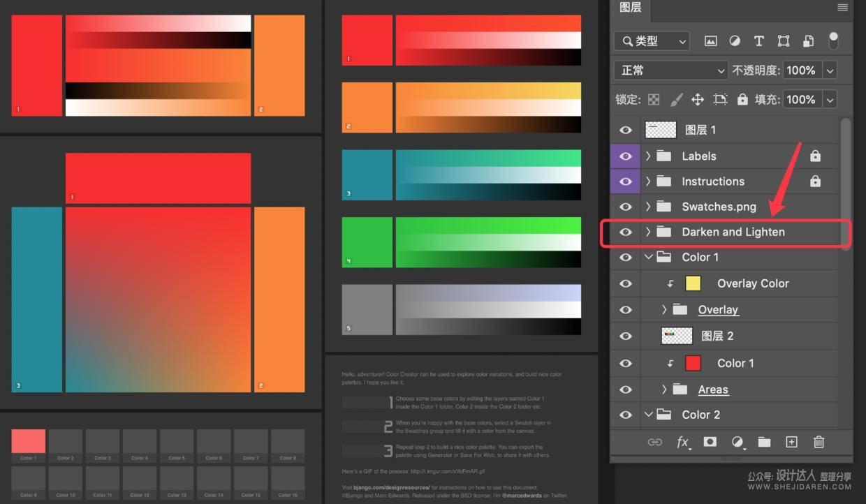
Task: Click the Create new layer icon
Action: click(x=791, y=442)
